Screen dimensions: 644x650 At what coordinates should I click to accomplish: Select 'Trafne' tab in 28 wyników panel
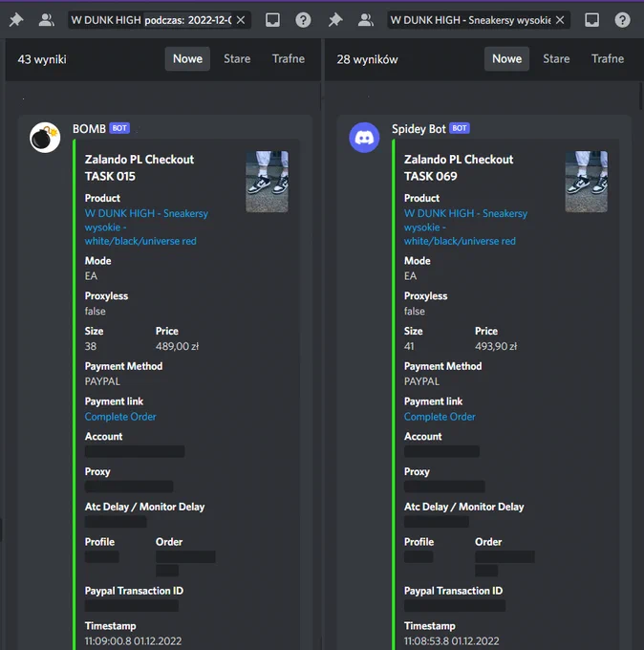coord(608,59)
